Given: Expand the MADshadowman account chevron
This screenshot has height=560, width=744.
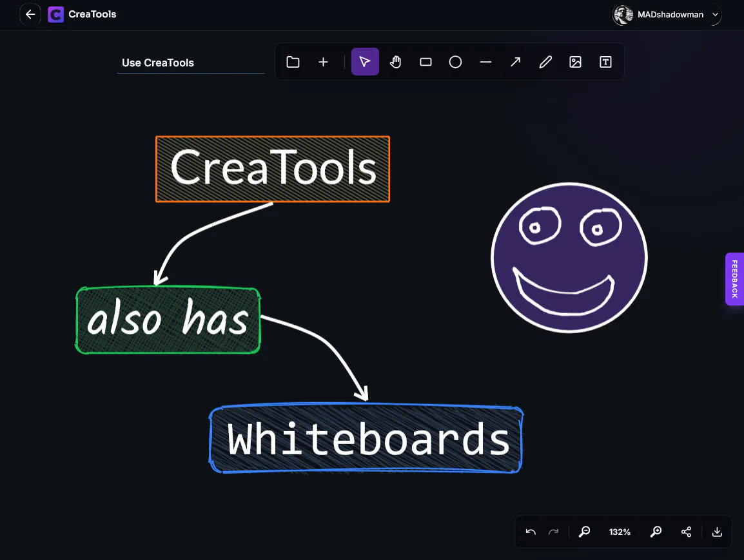Looking at the screenshot, I should click(x=715, y=15).
